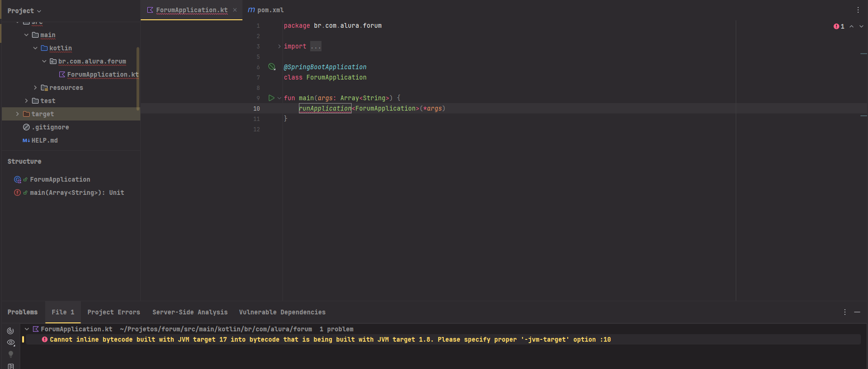Close the ForumApplication.kt tab

(x=235, y=10)
